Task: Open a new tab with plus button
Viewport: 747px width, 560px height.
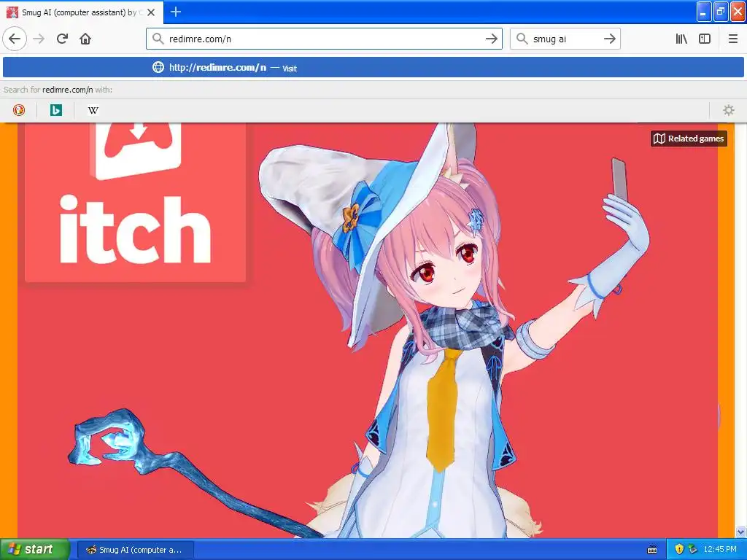Action: click(175, 12)
